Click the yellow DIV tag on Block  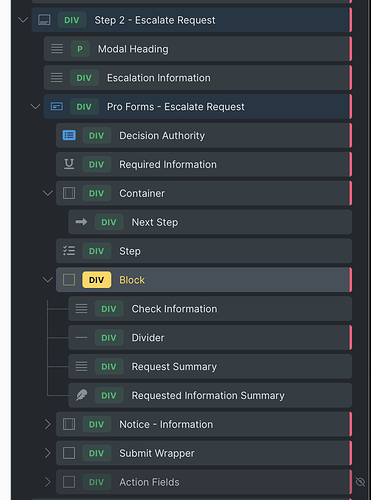click(97, 280)
